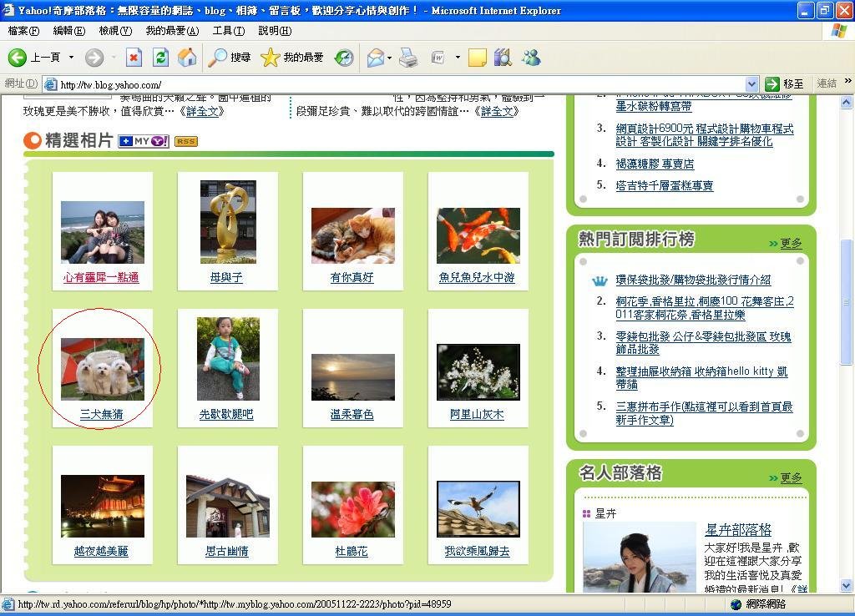Image resolution: width=855 pixels, height=616 pixels.
Task: Open the address bar URL dropdown
Action: [752, 84]
